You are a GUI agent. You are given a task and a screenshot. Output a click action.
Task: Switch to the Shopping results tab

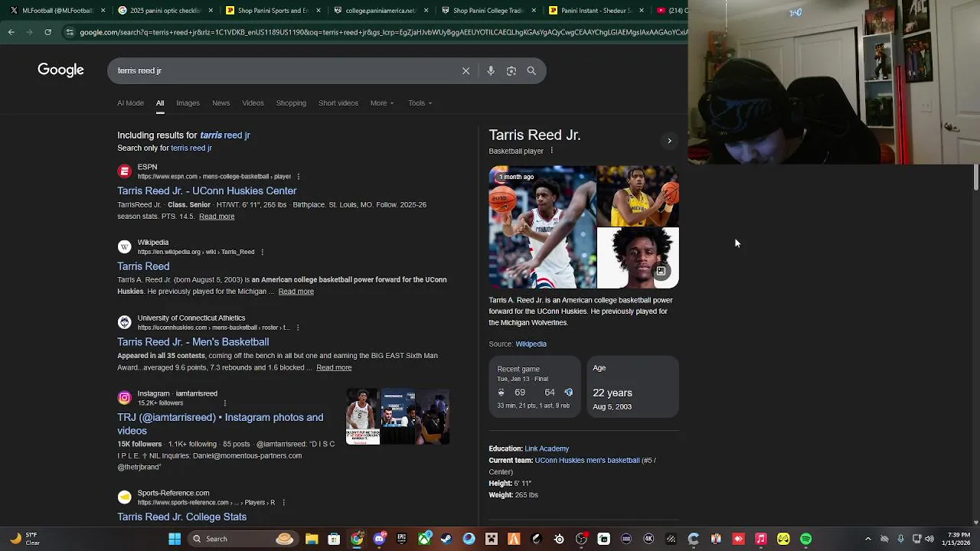tap(291, 103)
